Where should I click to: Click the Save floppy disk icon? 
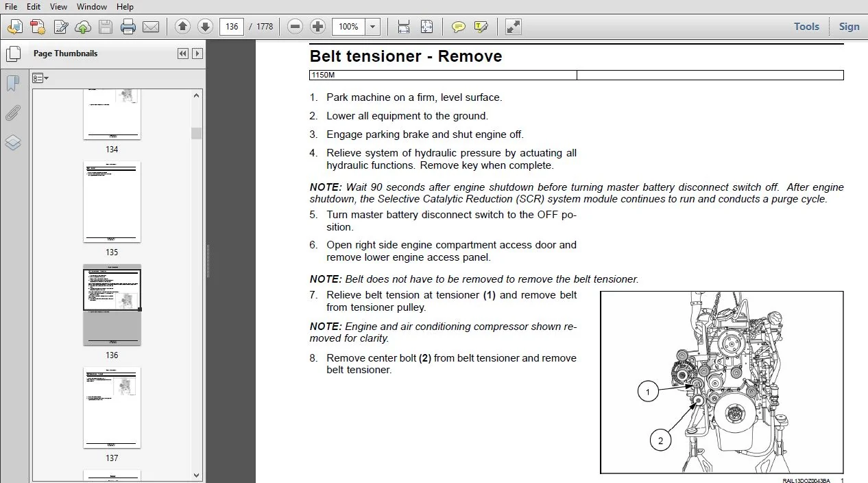point(106,27)
